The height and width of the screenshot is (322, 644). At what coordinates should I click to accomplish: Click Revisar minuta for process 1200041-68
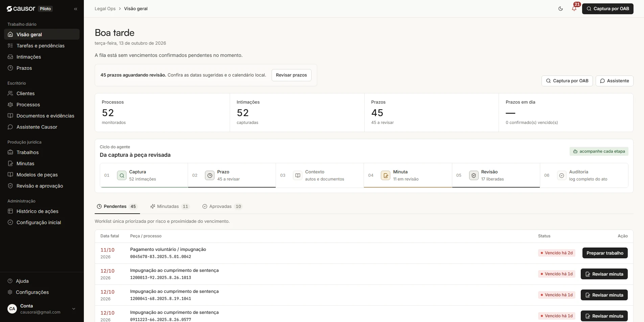[x=604, y=295]
